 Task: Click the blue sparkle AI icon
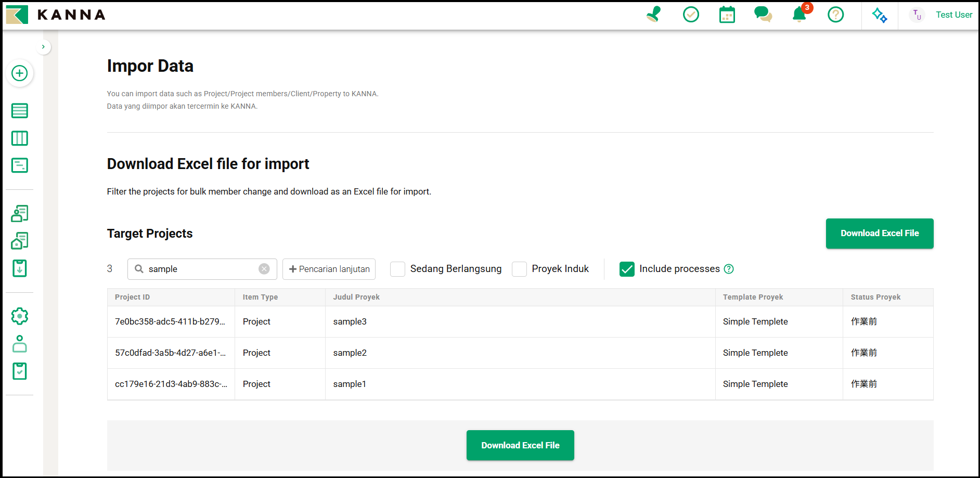880,15
